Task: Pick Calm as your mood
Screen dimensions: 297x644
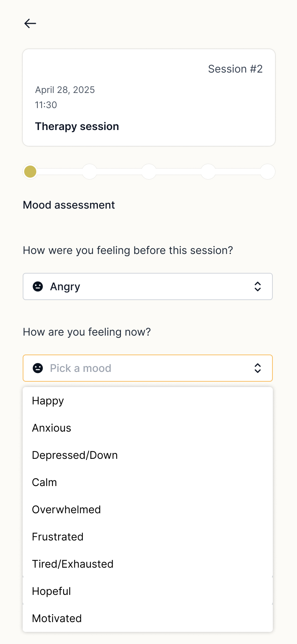Action: [44, 482]
